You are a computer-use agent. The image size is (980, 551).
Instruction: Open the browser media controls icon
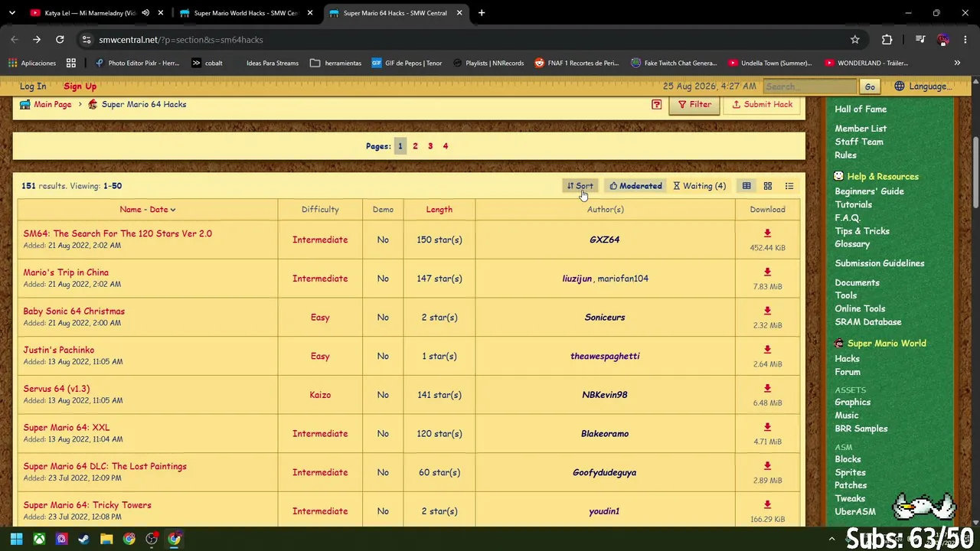(x=921, y=40)
